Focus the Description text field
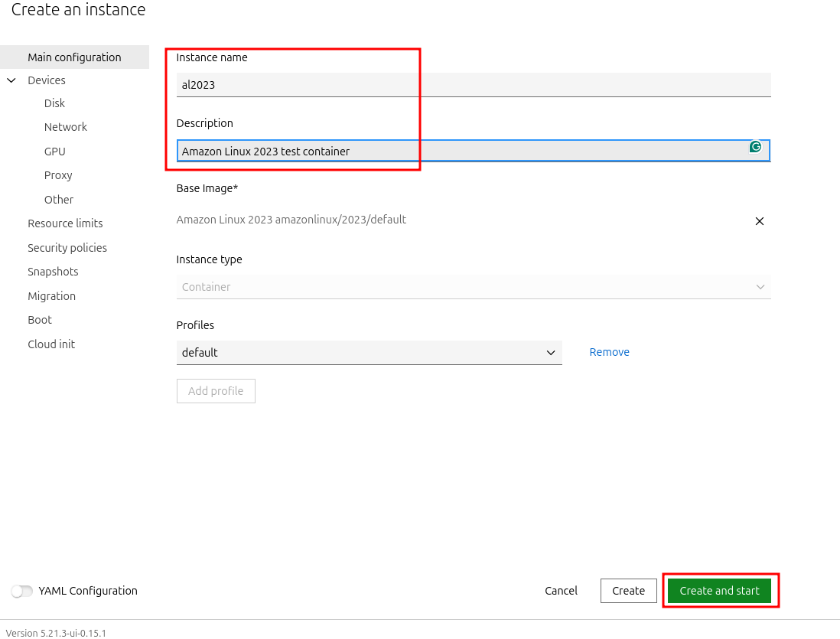840x639 pixels. (x=474, y=151)
